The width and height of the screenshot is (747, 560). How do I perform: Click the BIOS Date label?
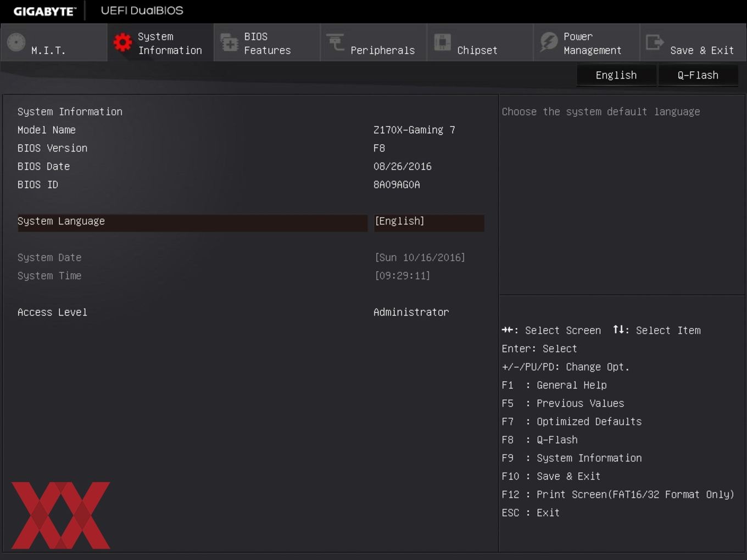[x=43, y=166]
